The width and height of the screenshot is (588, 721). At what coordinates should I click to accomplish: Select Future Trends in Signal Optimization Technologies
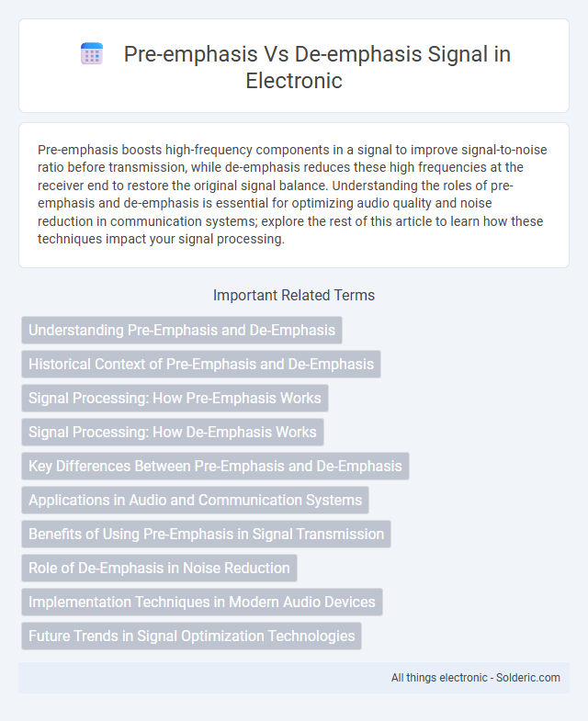click(191, 637)
